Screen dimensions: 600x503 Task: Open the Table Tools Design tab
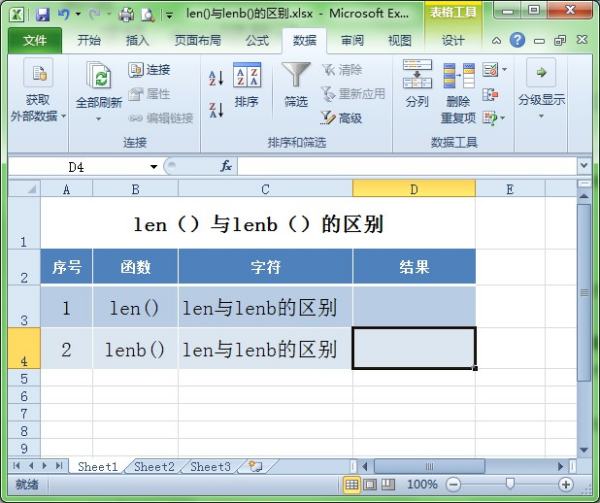pos(453,40)
